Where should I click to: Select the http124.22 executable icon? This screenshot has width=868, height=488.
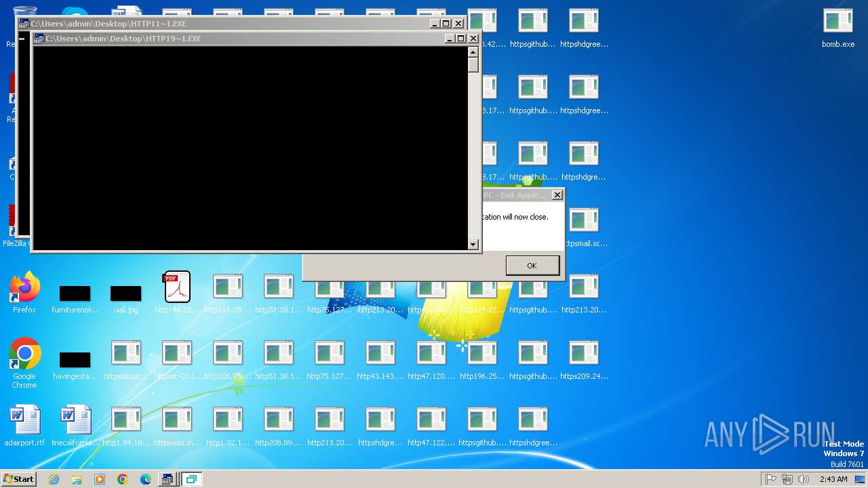(x=482, y=293)
